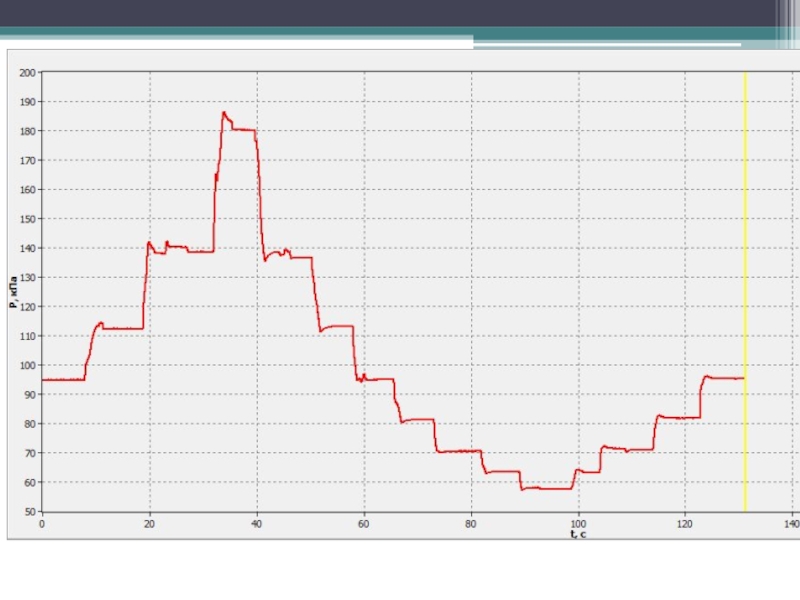This screenshot has height=600, width=800.
Task: Click the 140 tick on the X-axis
Action: 791,523
